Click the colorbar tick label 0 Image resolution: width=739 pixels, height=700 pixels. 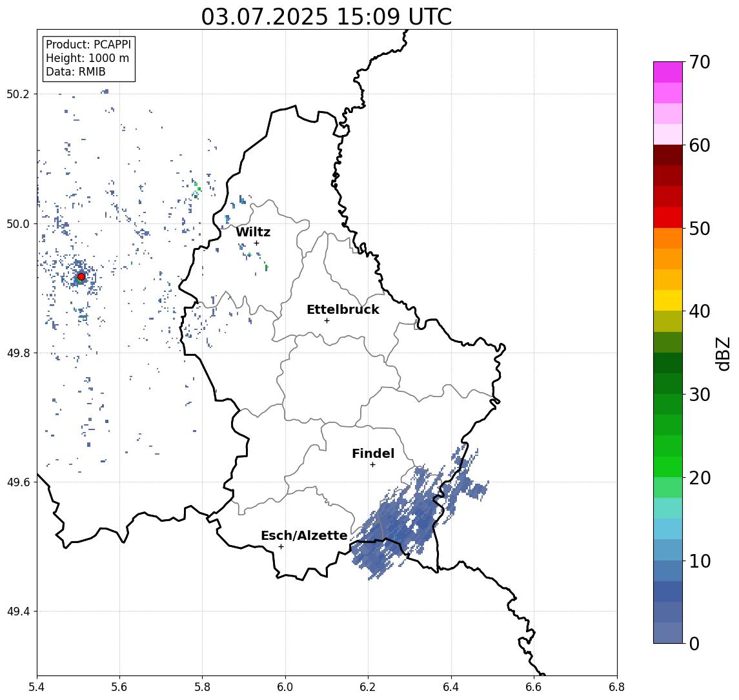pos(694,643)
